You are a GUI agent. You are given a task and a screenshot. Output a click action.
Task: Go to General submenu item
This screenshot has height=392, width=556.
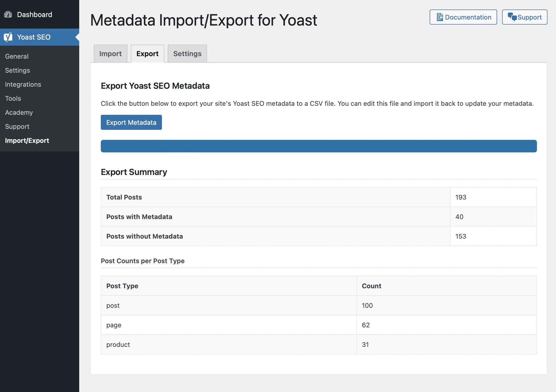point(17,56)
